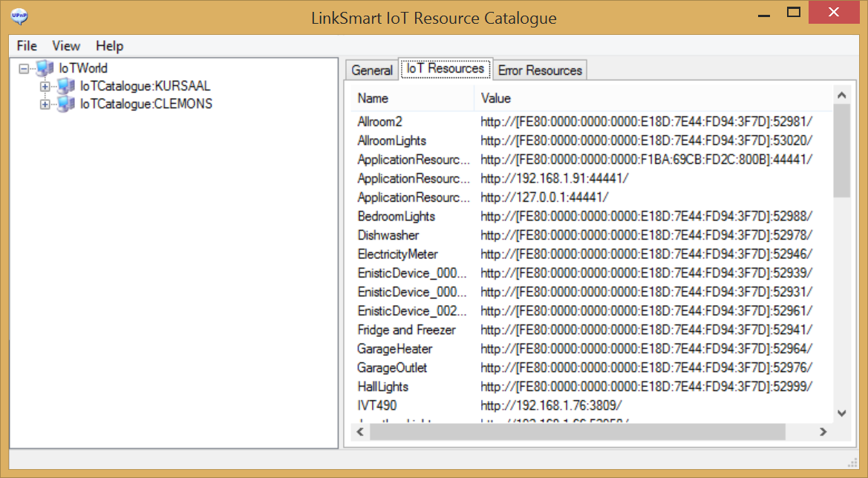Select the Dishwasher resource
The image size is (868, 478).
click(388, 235)
